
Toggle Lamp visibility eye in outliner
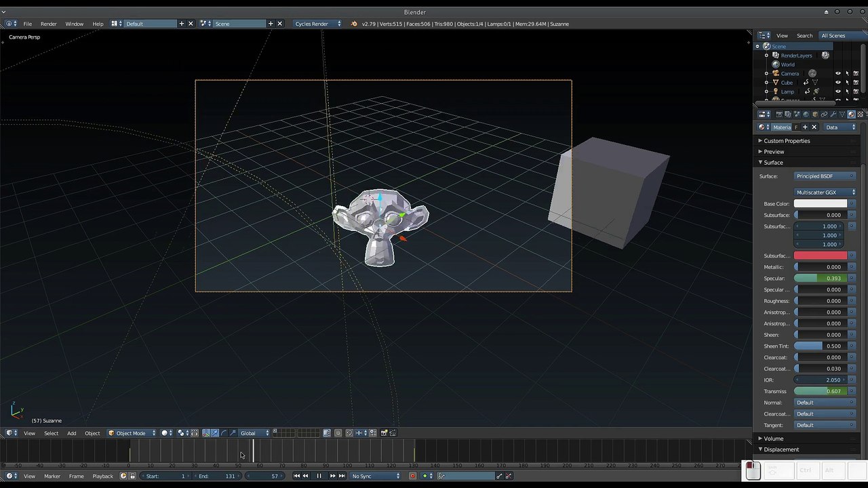tap(838, 91)
